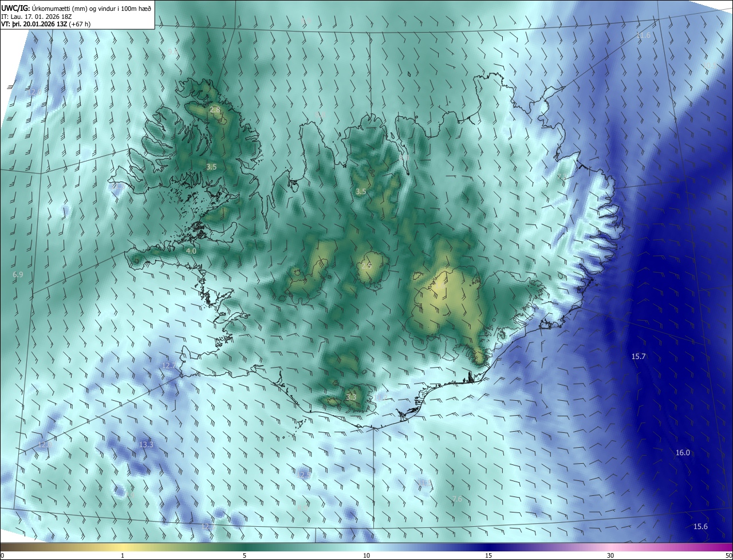Click the value 11.6 on the map

click(x=644, y=36)
